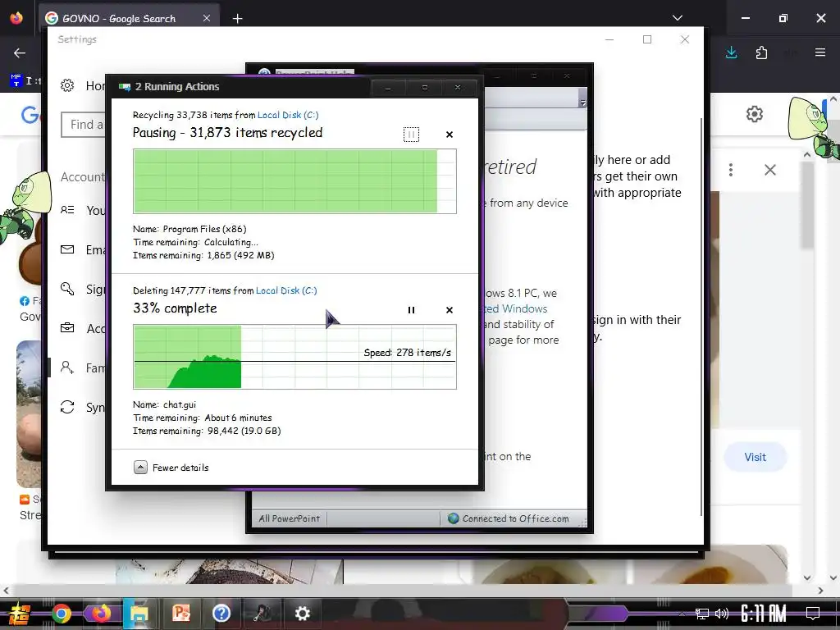Open the three-dot menu in image panel

(731, 170)
